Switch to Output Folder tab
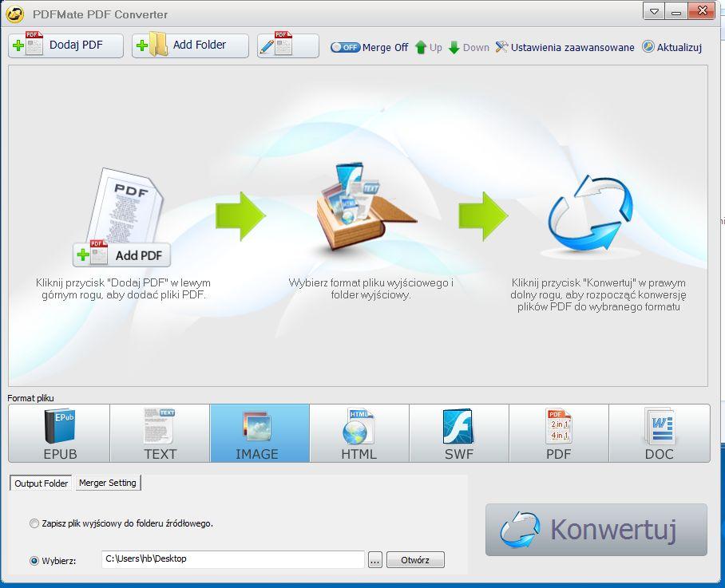This screenshot has width=725, height=588. (x=42, y=483)
